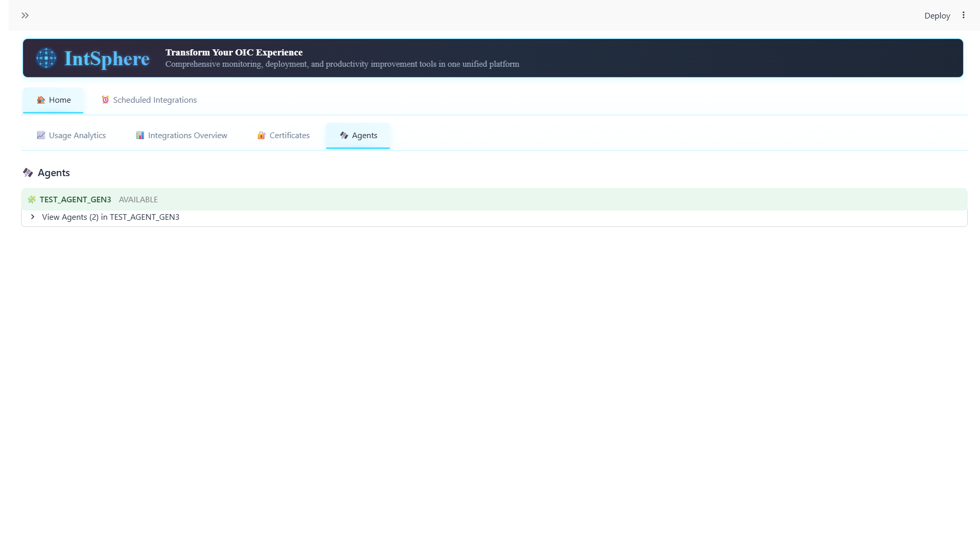Screen dimensions: 980x551
Task: Go to the Integrations Overview tab
Action: (187, 136)
